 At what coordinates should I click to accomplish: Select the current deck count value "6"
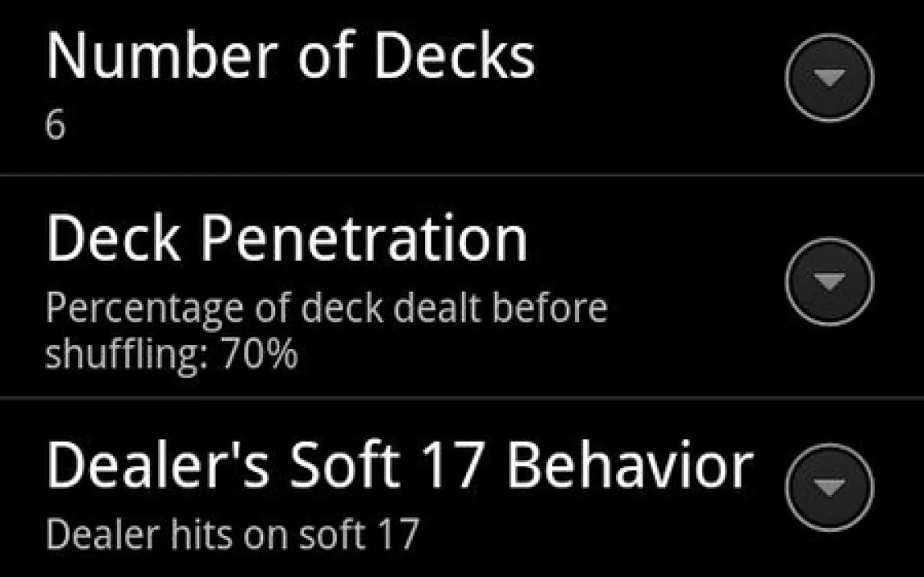[55, 126]
